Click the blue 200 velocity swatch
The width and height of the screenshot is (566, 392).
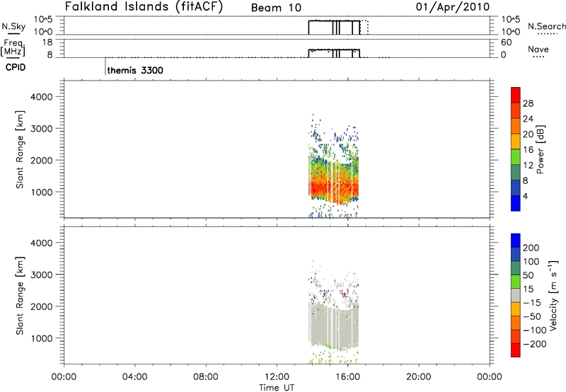516,241
